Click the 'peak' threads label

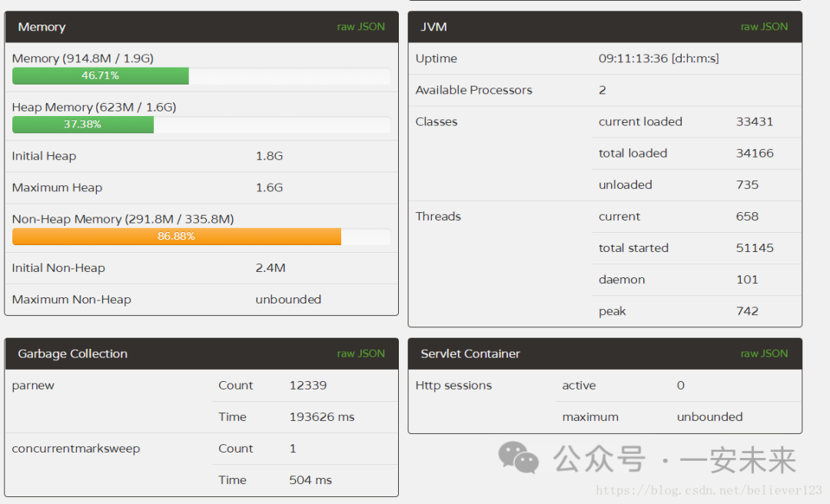pos(612,311)
